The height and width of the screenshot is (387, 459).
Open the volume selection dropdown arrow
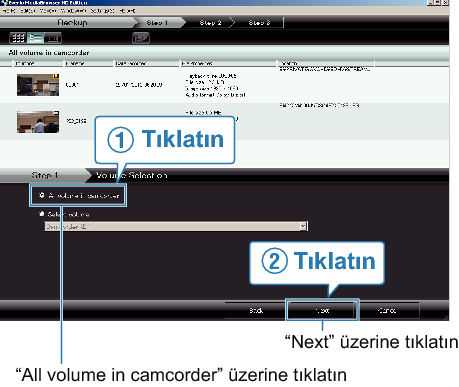(x=303, y=226)
